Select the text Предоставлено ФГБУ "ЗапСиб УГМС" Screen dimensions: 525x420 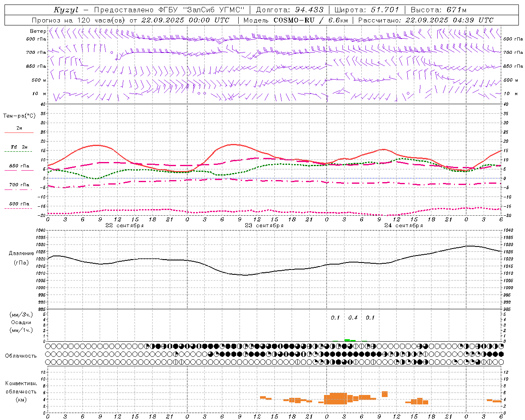(169, 10)
